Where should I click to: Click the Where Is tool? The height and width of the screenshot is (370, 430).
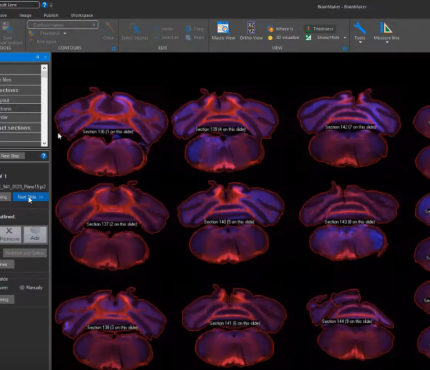tap(280, 29)
